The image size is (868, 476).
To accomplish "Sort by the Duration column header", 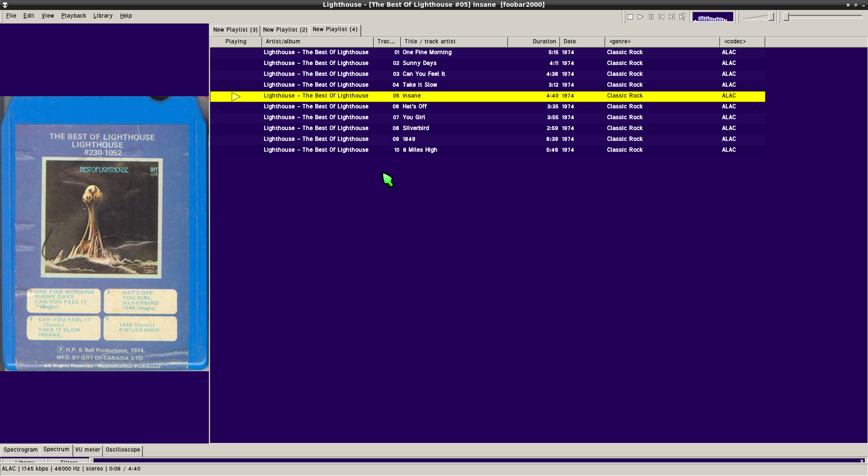I will tap(534, 42).
